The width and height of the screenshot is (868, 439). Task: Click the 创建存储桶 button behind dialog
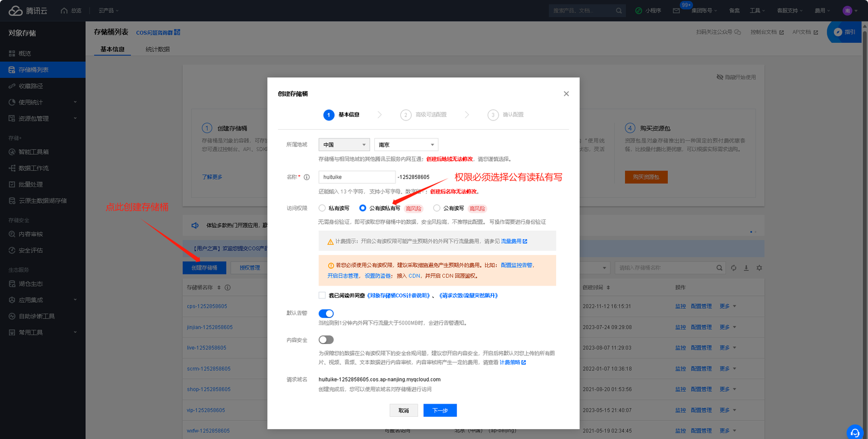204,268
